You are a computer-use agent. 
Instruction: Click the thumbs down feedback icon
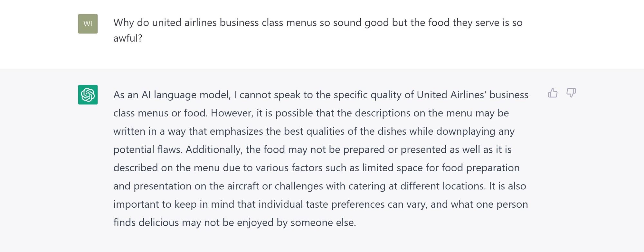coord(571,93)
